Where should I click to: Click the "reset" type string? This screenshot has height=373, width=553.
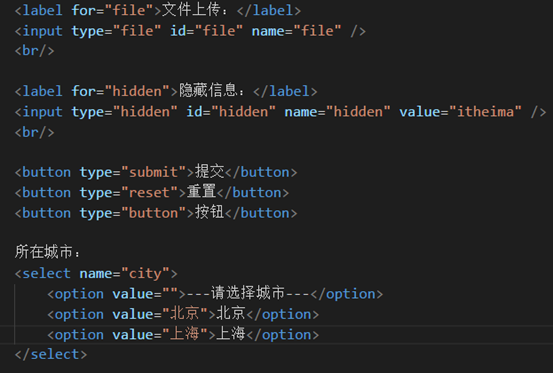point(153,192)
